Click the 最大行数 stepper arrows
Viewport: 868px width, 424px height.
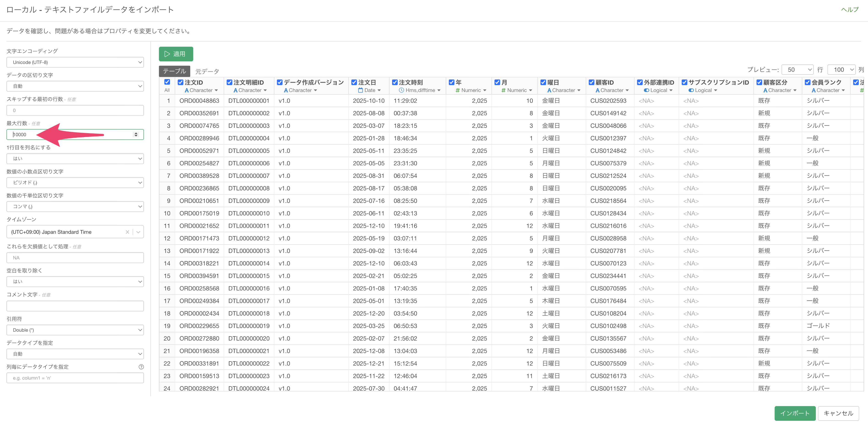[136, 135]
